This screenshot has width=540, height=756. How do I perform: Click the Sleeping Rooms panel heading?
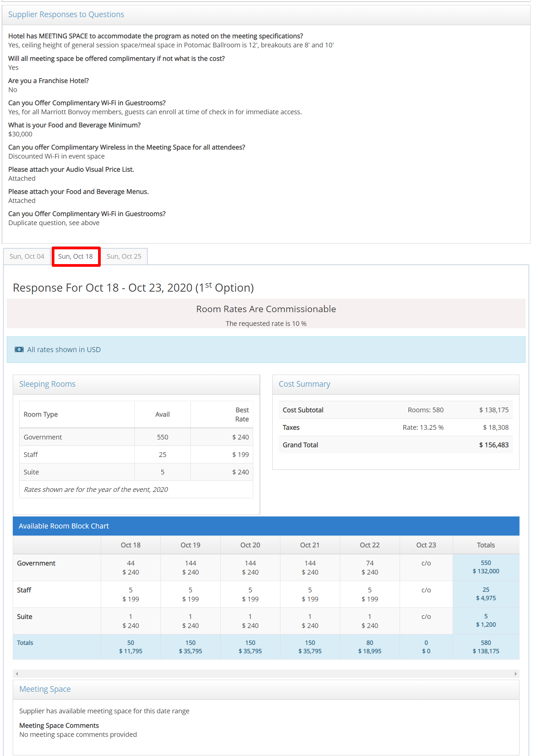click(x=47, y=384)
